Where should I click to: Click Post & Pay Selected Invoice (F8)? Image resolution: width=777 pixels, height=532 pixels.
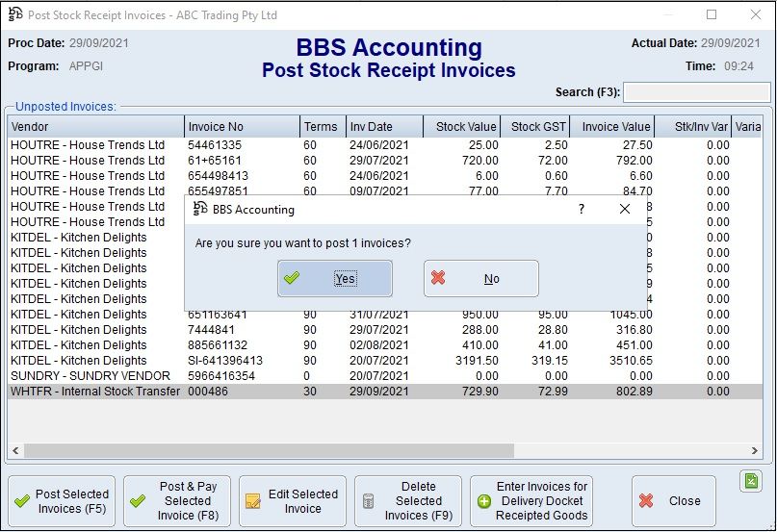(x=176, y=501)
